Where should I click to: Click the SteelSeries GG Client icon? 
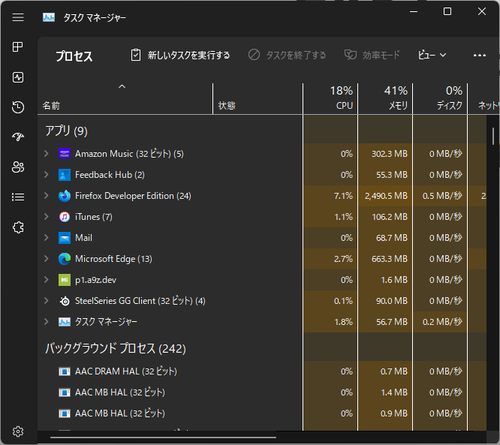click(64, 301)
